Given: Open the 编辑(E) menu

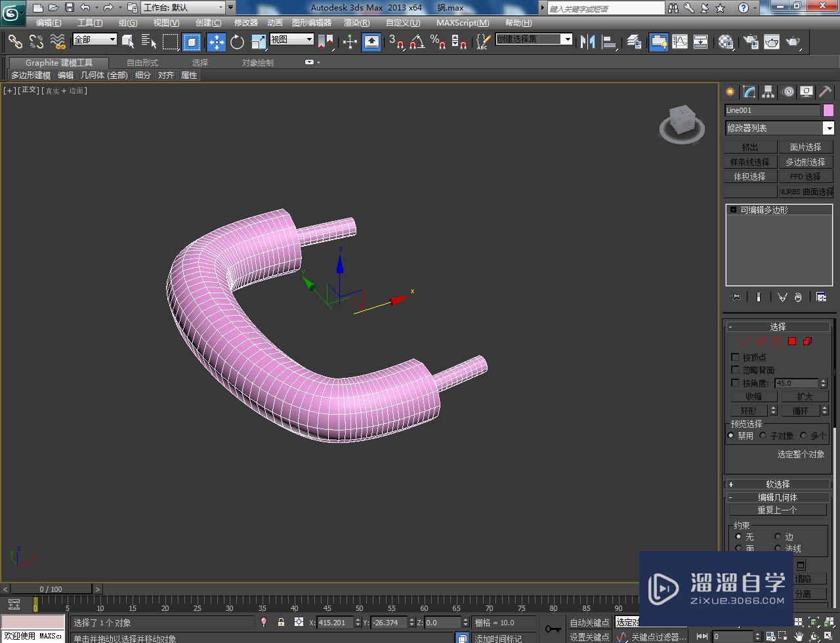Looking at the screenshot, I should [x=49, y=22].
